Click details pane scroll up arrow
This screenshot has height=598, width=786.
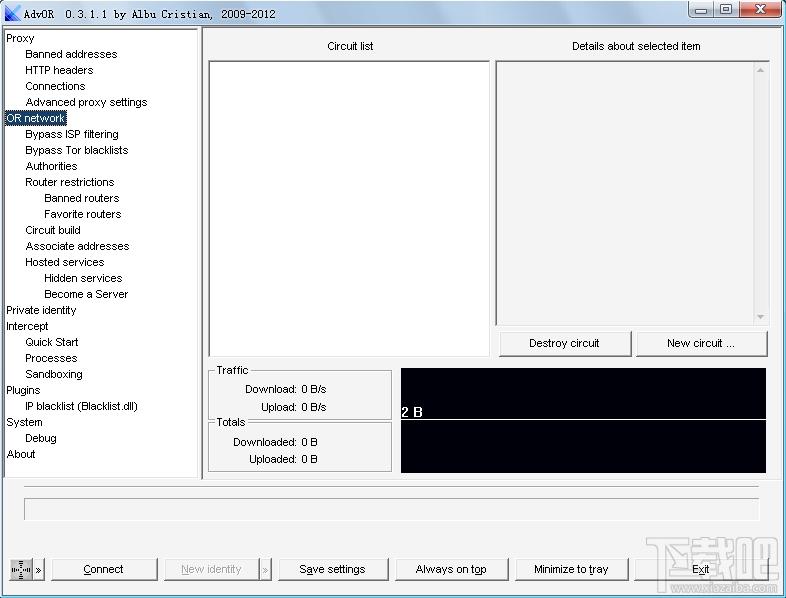(x=760, y=70)
